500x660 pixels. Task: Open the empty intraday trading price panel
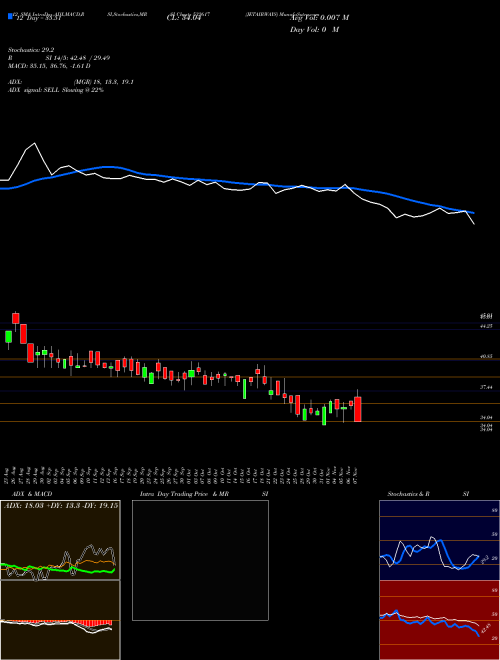tap(200, 560)
